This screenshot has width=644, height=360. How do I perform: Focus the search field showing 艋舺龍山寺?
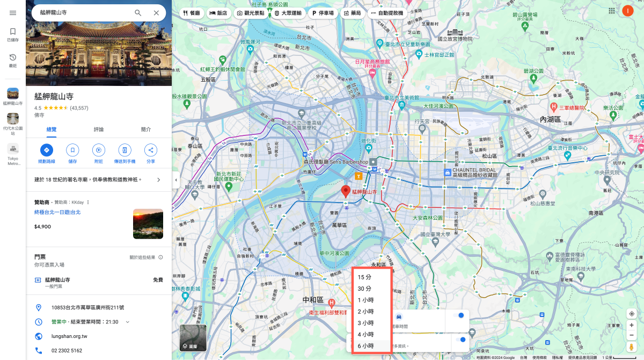tap(83, 12)
